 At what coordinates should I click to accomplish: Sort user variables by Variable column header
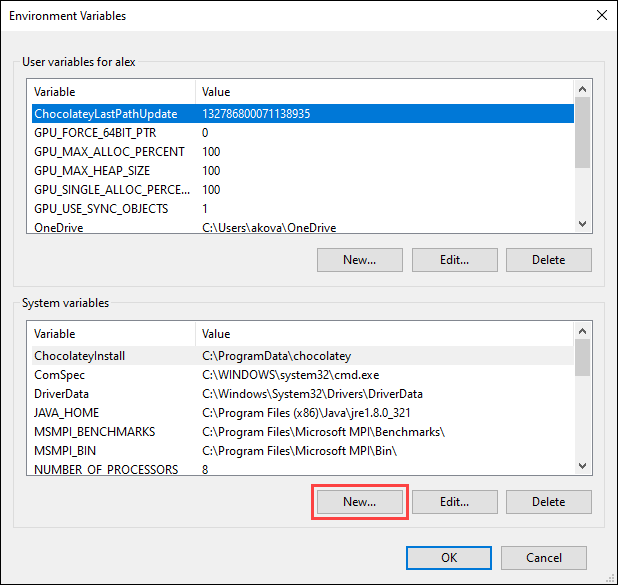pyautogui.click(x=112, y=92)
